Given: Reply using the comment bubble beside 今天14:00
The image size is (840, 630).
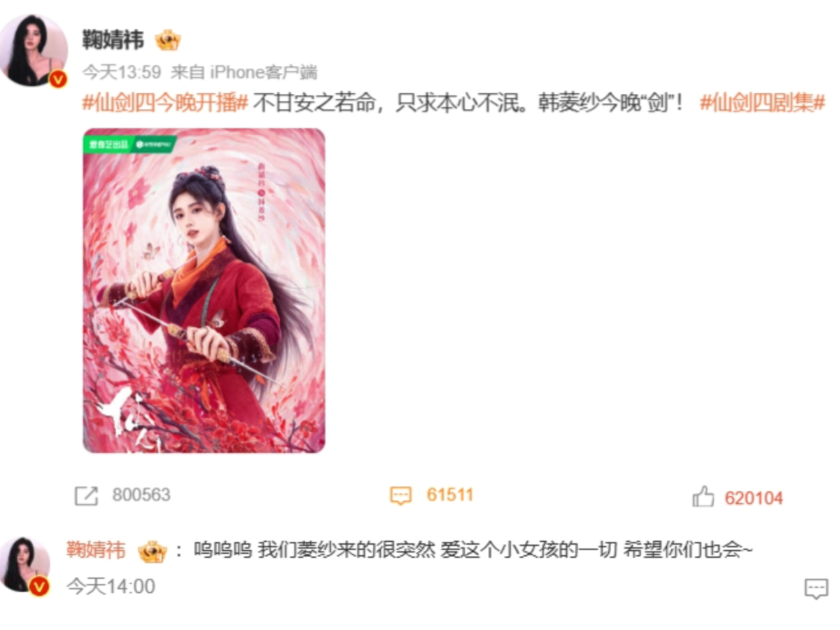Looking at the screenshot, I should 816,589.
